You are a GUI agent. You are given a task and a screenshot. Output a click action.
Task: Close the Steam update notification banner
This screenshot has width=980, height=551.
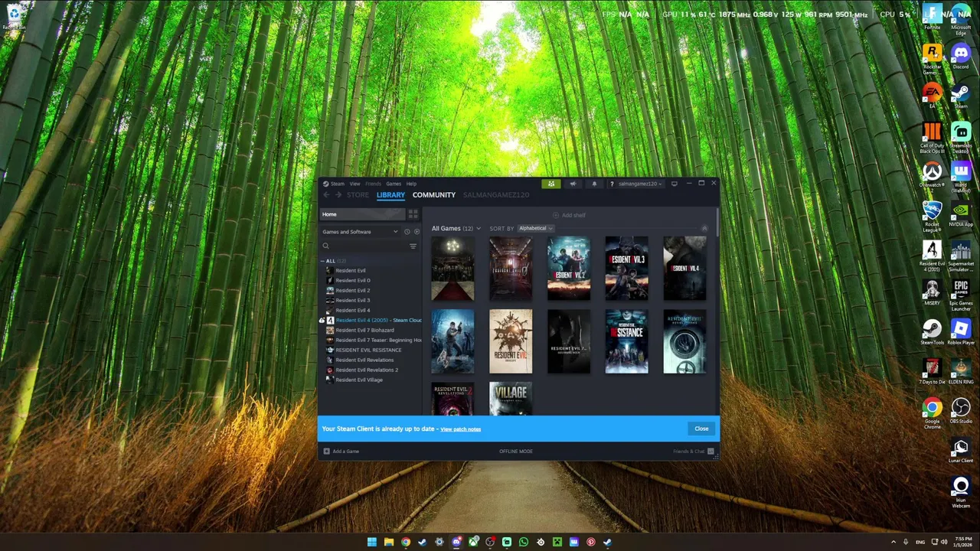tap(701, 429)
